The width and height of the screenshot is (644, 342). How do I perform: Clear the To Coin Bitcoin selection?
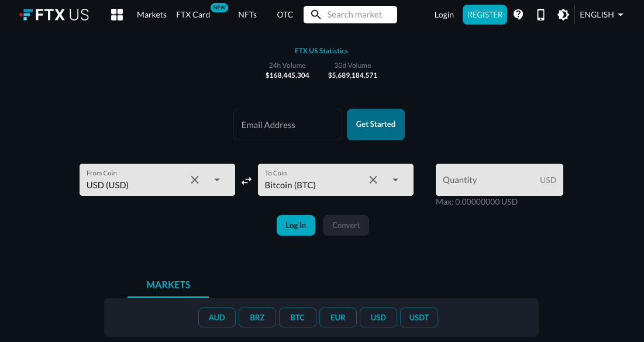tap(373, 179)
